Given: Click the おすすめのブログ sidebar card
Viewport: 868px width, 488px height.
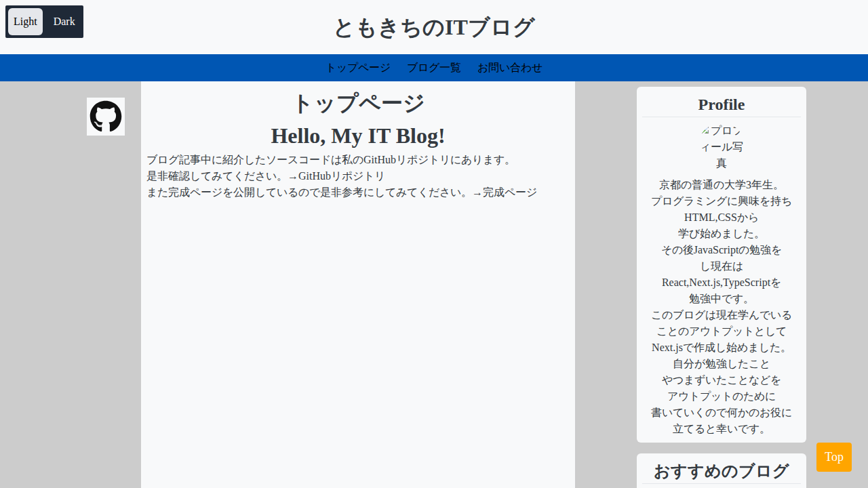Looking at the screenshot, I should click(x=721, y=466).
